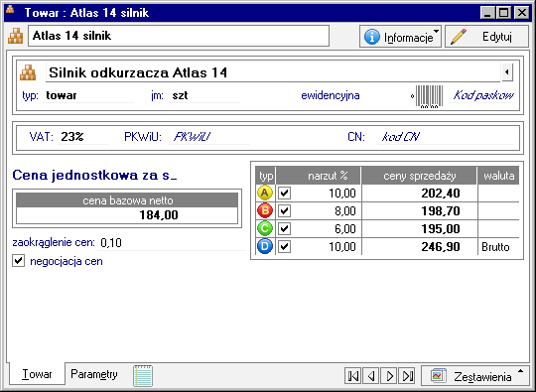Screen dimensions: 536x392
Task: Select the green C price type icon
Action: point(265,228)
